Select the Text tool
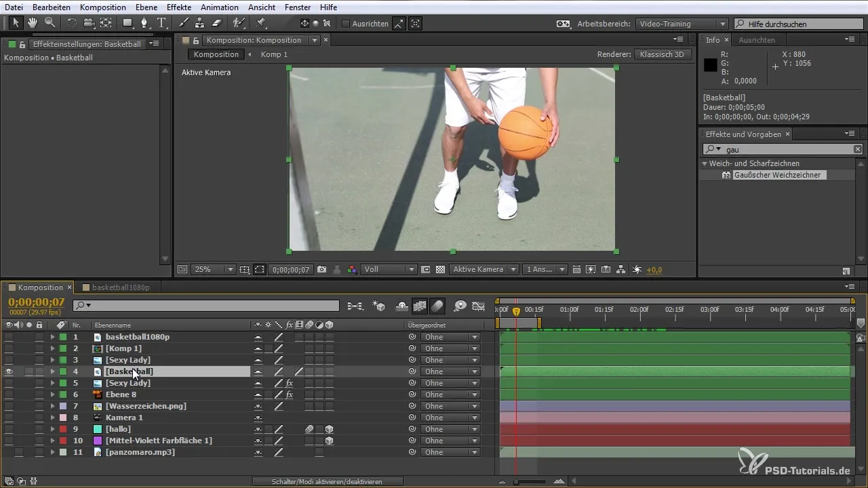This screenshot has height=488, width=868. click(161, 23)
